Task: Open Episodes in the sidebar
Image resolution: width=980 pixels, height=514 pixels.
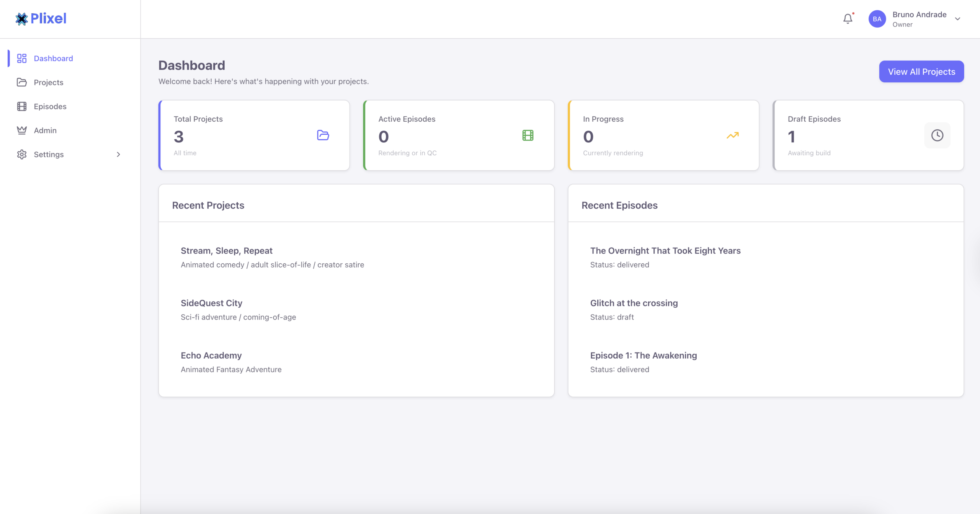Action: tap(50, 106)
